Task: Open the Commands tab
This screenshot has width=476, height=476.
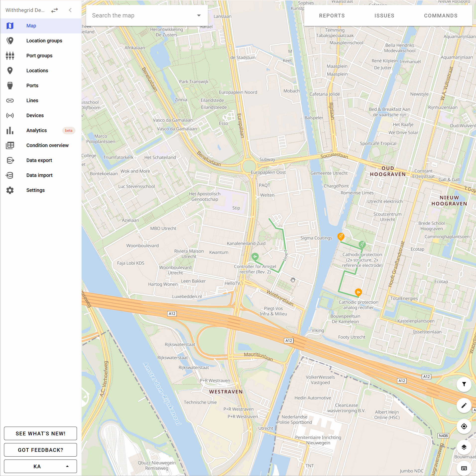Action: 441,16
